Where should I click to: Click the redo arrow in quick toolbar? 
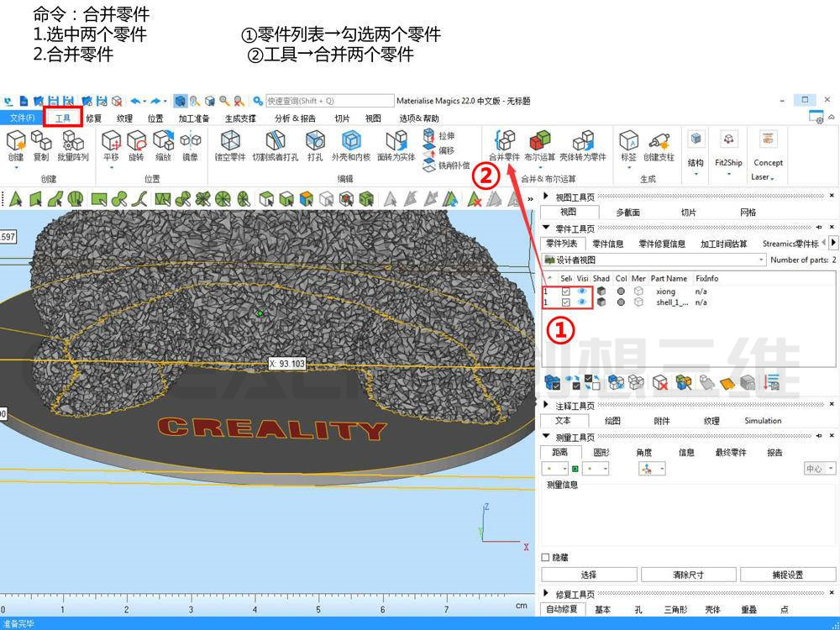tap(155, 101)
